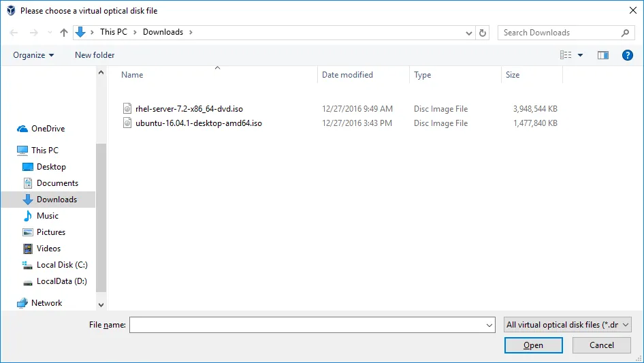Select Downloads in the navigation pane

click(57, 200)
